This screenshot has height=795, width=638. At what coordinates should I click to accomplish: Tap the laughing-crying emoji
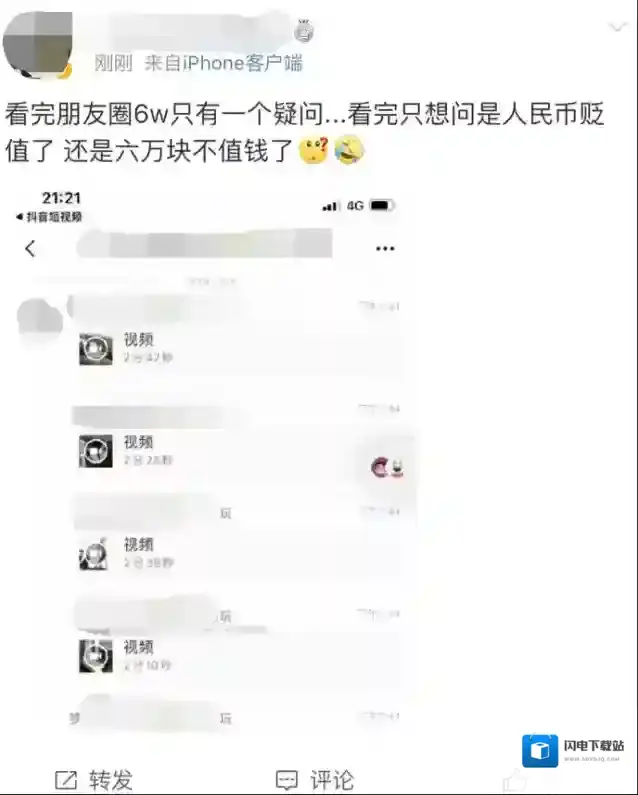point(349,150)
